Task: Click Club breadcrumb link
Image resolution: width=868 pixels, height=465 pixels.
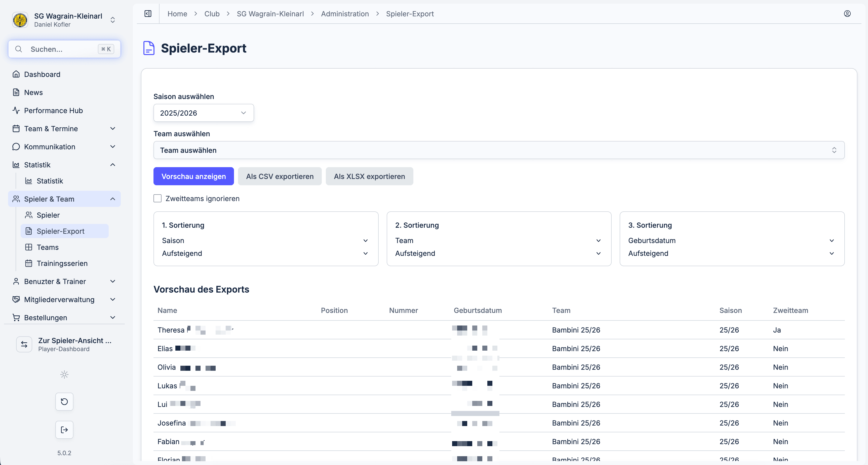Action: 212,14
